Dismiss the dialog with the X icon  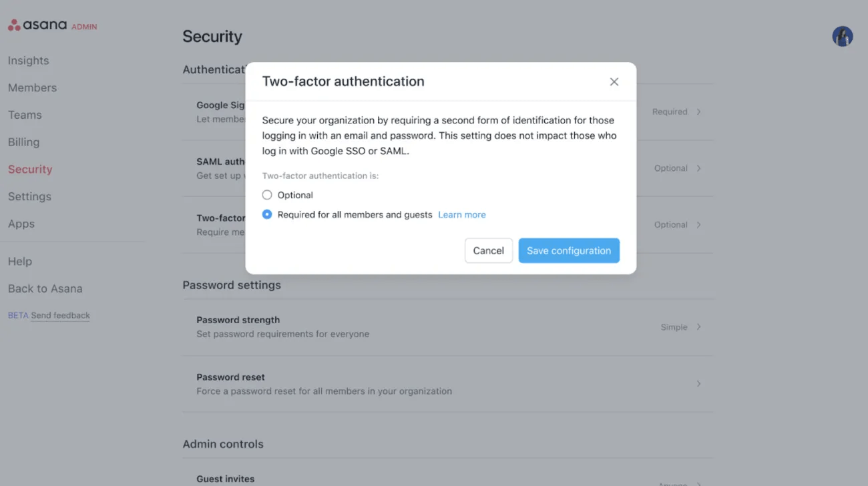(614, 81)
